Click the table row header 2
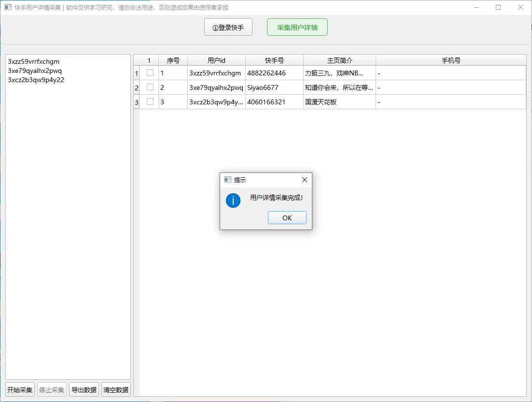Viewport: 532px width, 402px height. (x=137, y=87)
